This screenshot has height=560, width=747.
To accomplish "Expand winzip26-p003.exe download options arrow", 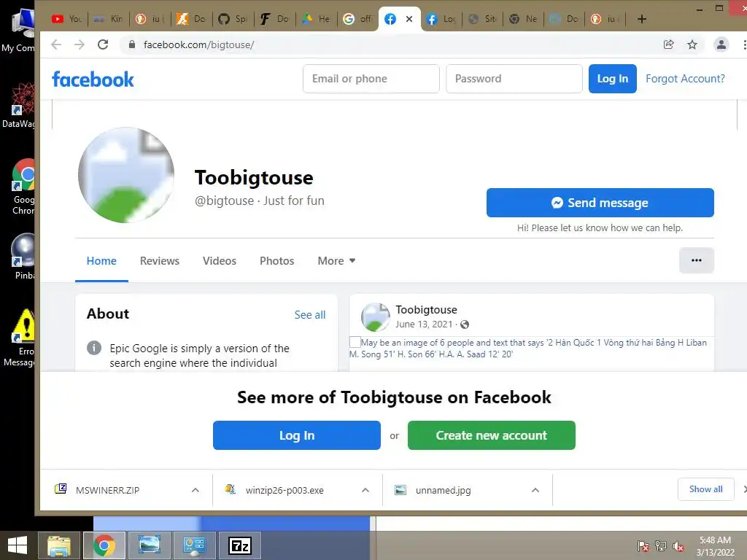I will pyautogui.click(x=365, y=490).
